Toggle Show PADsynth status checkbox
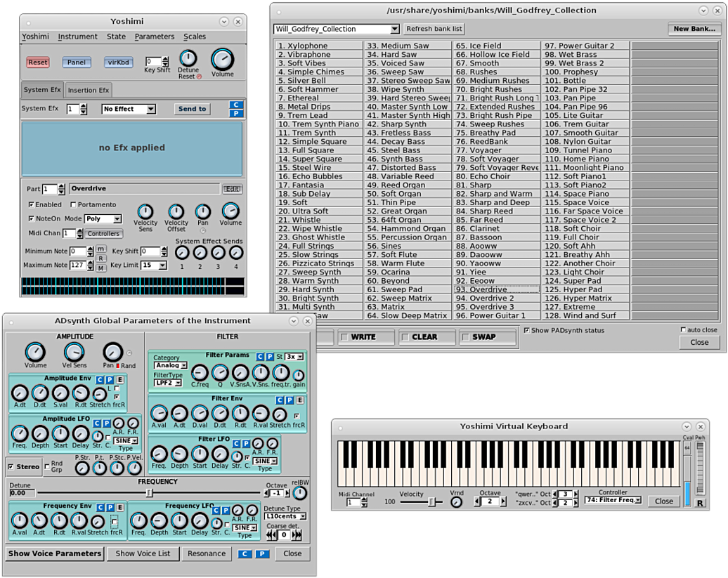 point(526,330)
